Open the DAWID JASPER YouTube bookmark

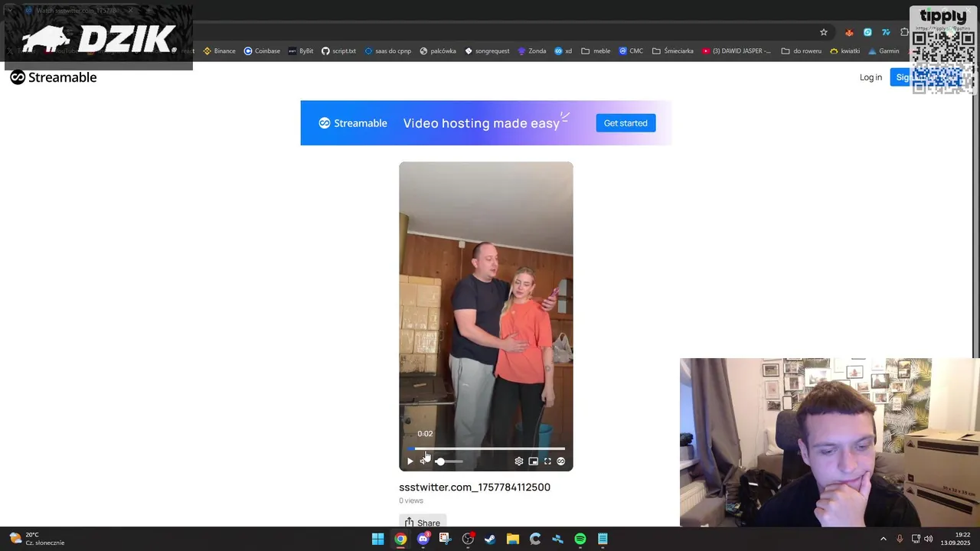click(x=737, y=51)
